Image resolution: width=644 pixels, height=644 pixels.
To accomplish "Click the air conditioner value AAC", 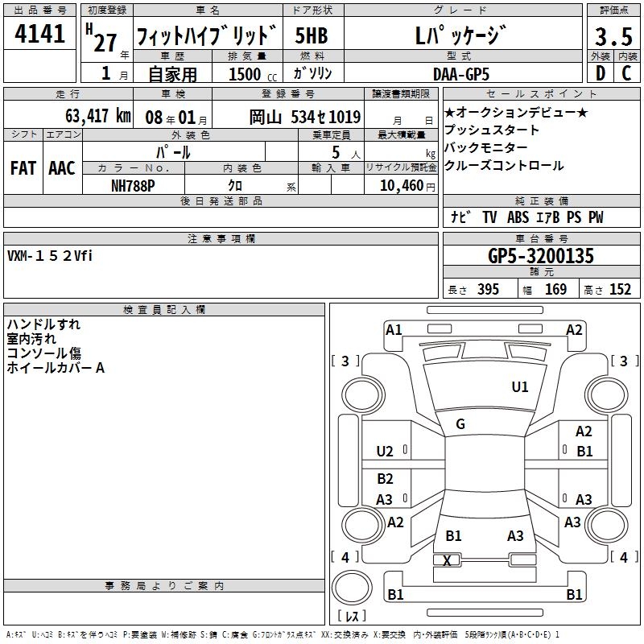I will 62,168.
